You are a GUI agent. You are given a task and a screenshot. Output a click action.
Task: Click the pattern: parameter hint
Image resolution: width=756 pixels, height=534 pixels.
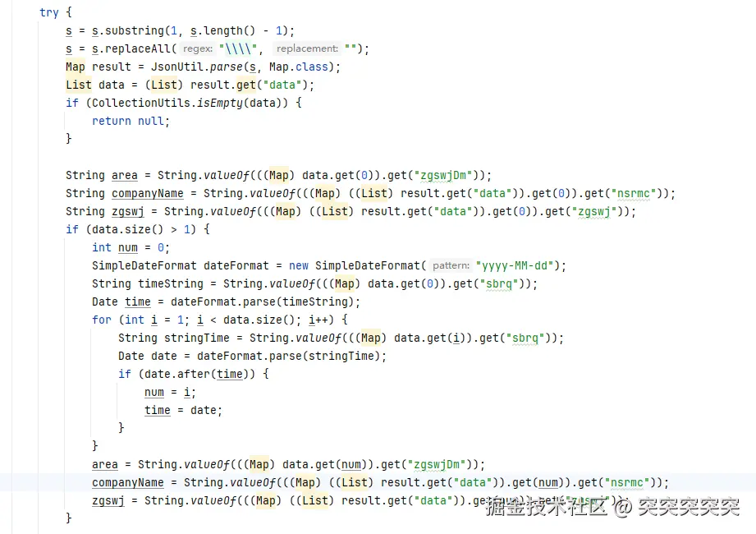point(451,265)
